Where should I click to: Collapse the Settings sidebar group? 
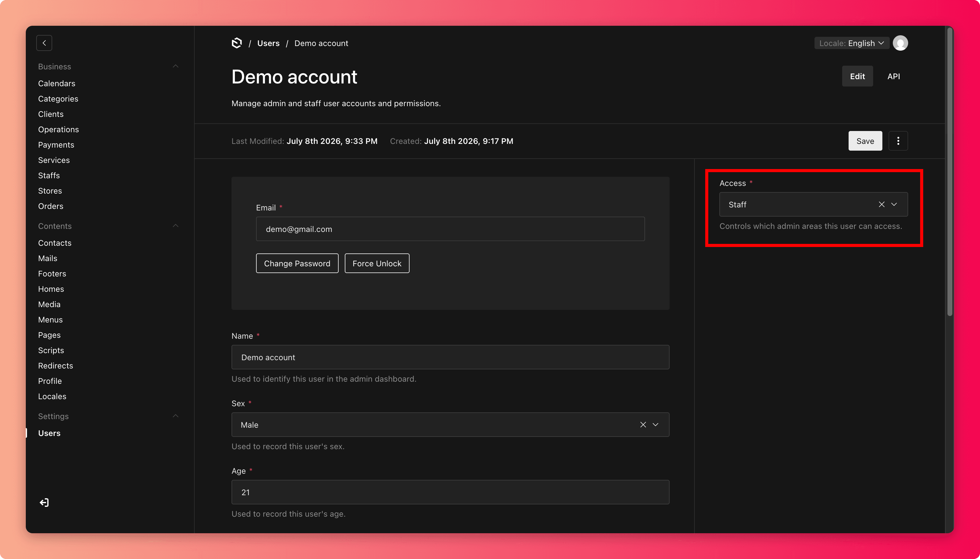click(x=176, y=416)
